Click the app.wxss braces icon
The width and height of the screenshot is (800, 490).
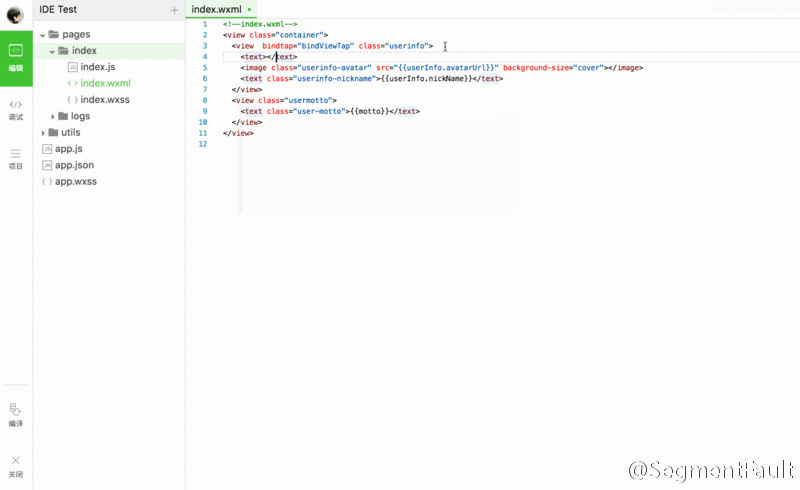(x=47, y=181)
